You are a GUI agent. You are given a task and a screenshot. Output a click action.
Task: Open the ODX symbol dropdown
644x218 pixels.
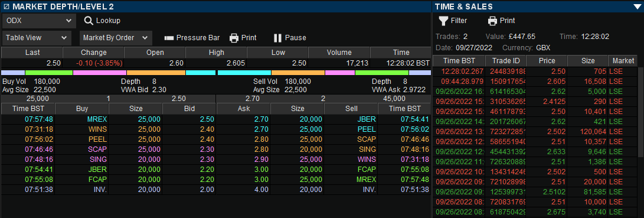(x=40, y=21)
